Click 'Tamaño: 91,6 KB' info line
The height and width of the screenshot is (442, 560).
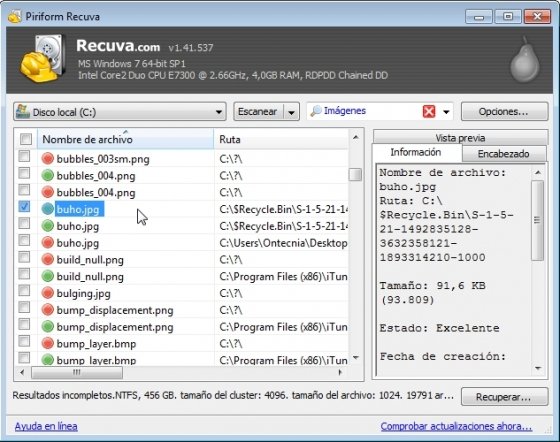point(432,286)
